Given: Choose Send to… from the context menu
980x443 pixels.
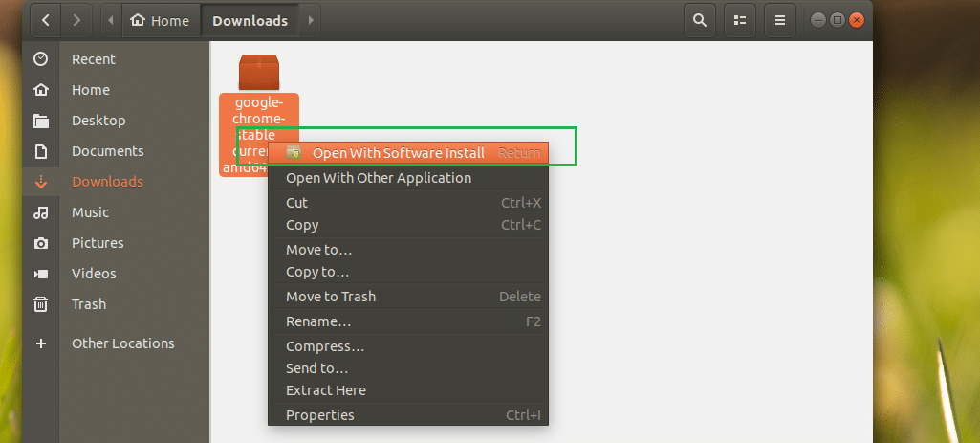Looking at the screenshot, I should tap(408, 368).
